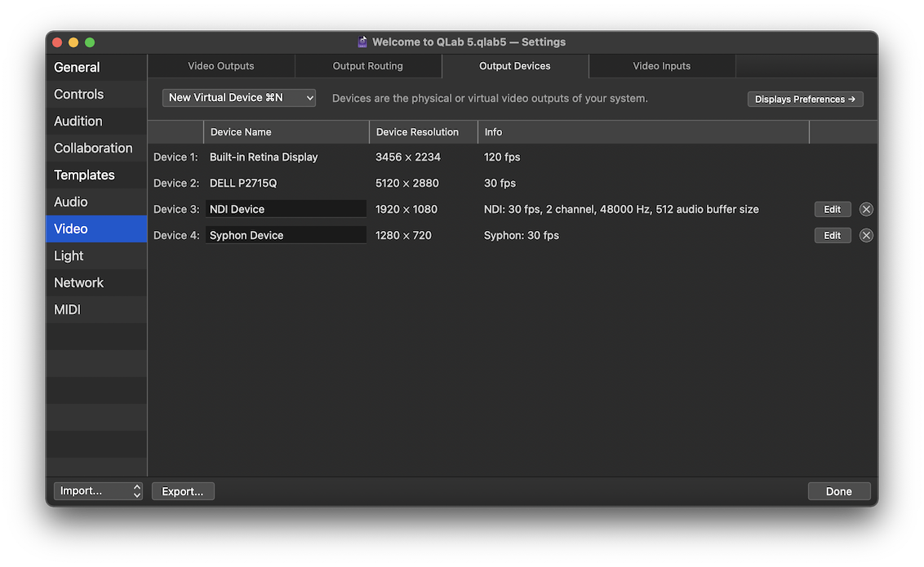Switch to the Video Inputs tab
The width and height of the screenshot is (924, 567).
coord(662,66)
